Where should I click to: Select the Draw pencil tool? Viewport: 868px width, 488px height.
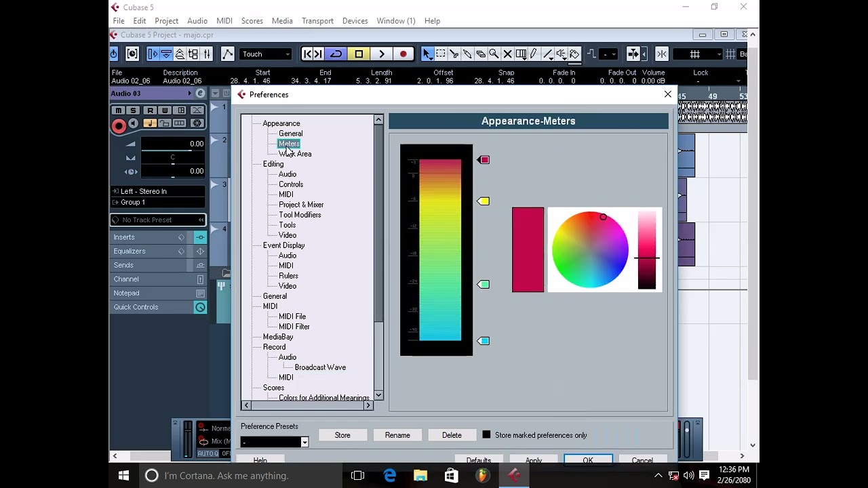(534, 54)
